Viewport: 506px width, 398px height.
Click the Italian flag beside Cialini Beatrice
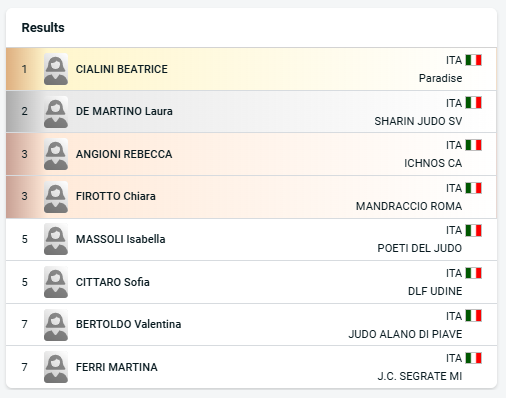(x=473, y=60)
